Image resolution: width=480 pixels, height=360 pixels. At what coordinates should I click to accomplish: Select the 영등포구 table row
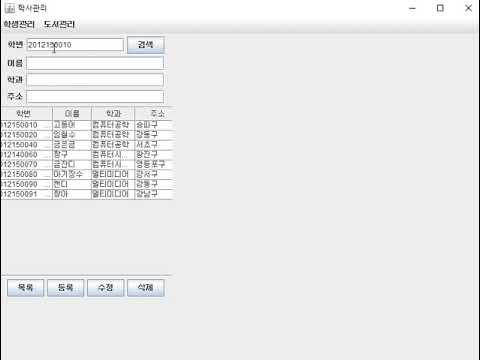point(87,164)
